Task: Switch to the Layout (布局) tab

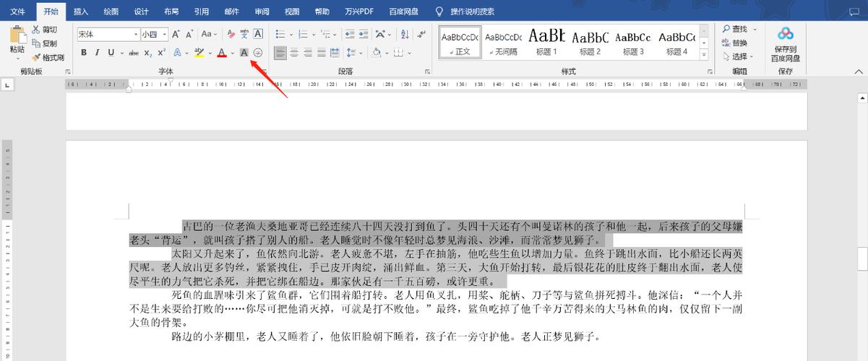Action: (x=171, y=12)
